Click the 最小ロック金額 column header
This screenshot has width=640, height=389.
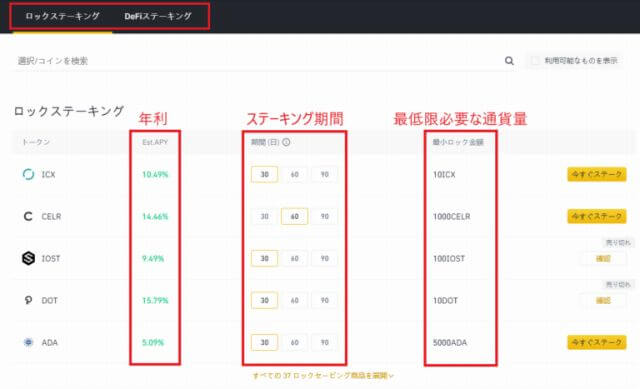point(458,142)
